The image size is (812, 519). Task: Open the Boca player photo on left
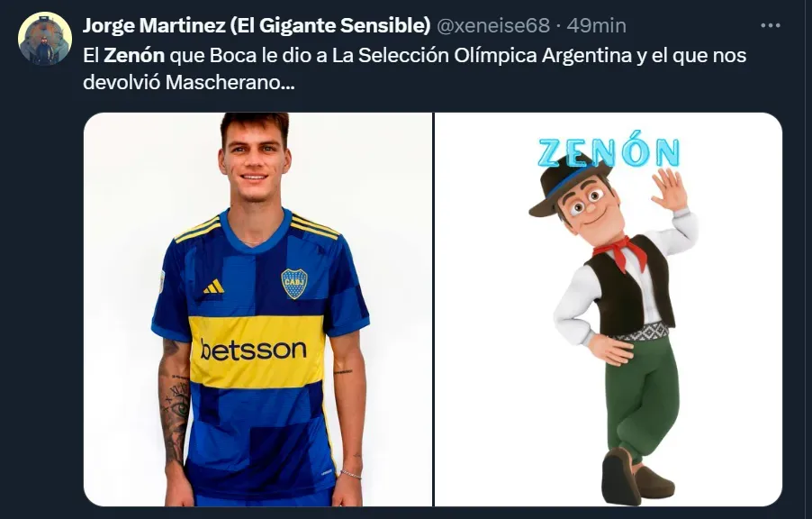click(257, 309)
